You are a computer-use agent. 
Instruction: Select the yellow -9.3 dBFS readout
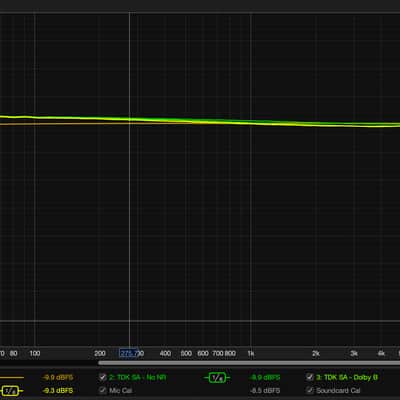[58, 391]
